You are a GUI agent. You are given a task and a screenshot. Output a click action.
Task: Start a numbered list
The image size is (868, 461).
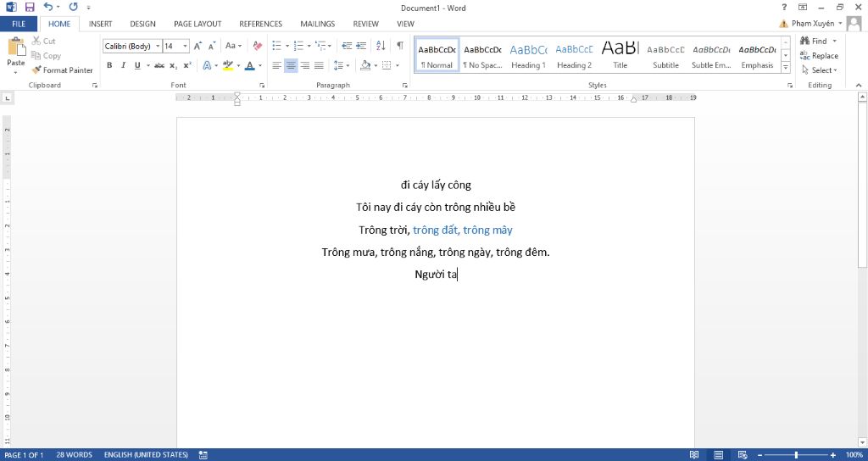298,46
